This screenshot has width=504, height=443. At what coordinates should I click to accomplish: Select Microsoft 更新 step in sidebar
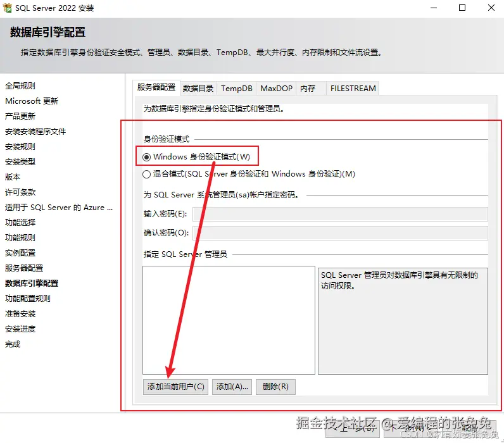[32, 101]
